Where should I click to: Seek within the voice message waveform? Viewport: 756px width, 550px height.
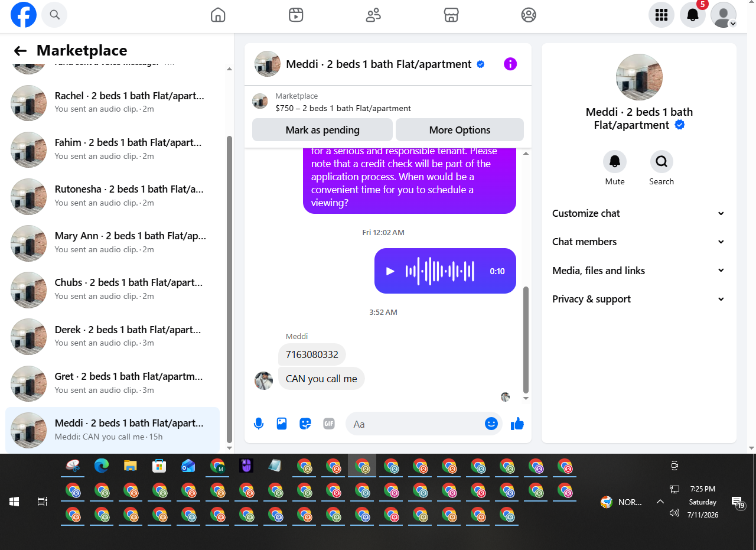pos(439,271)
